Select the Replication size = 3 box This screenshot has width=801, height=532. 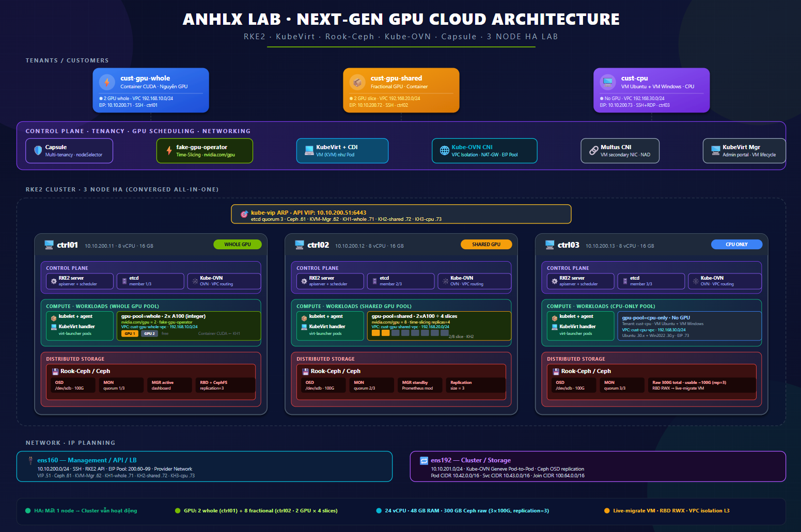pyautogui.click(x=476, y=385)
